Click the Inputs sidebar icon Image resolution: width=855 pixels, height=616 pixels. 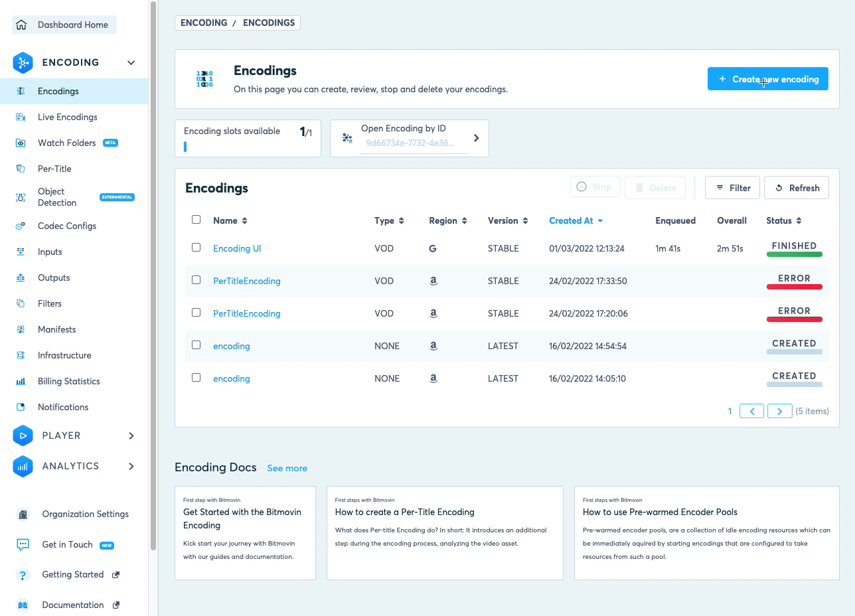click(x=21, y=252)
